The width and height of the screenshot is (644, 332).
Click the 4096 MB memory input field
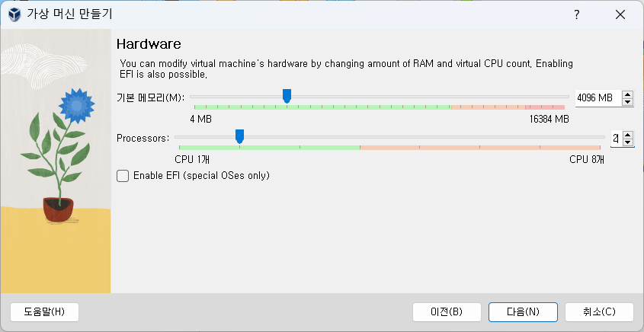[x=598, y=98]
